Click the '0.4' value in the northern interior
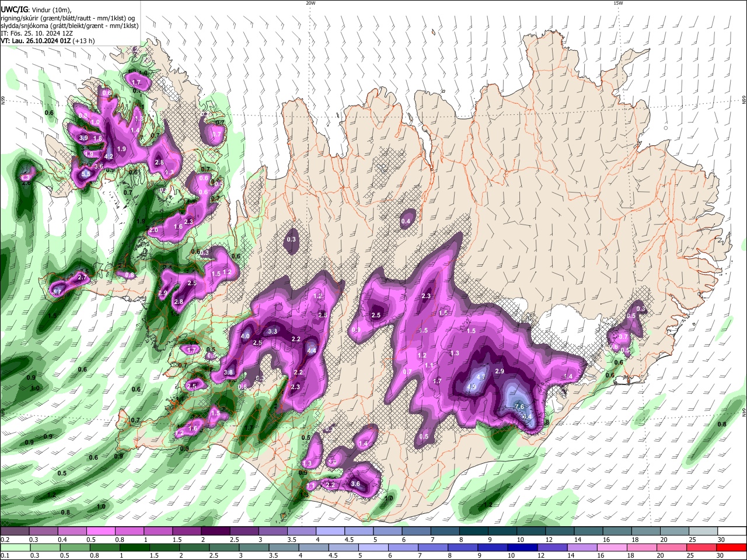 (x=406, y=221)
